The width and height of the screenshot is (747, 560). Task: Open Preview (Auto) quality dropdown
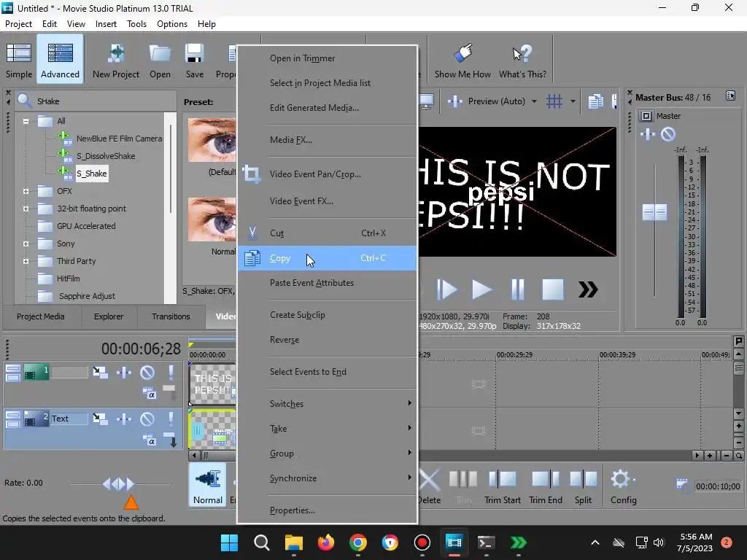[534, 101]
